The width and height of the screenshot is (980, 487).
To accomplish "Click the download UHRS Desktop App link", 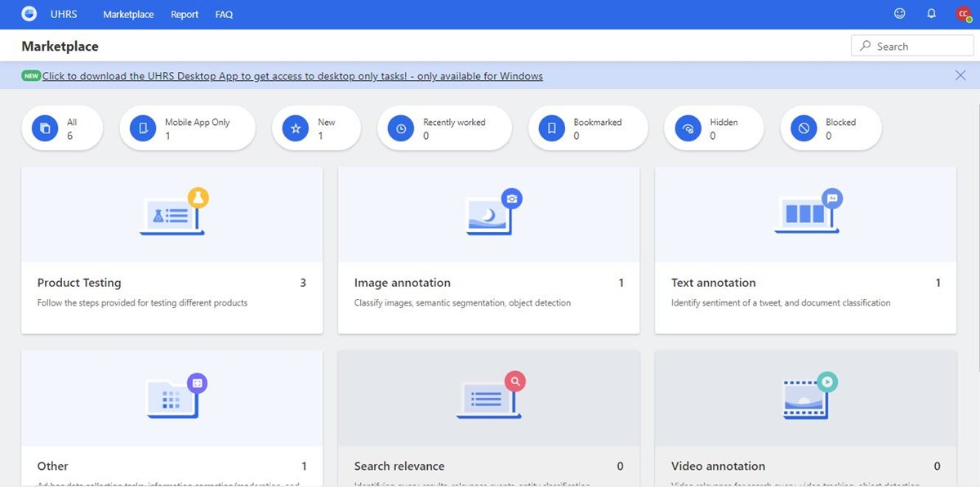I will [x=292, y=76].
